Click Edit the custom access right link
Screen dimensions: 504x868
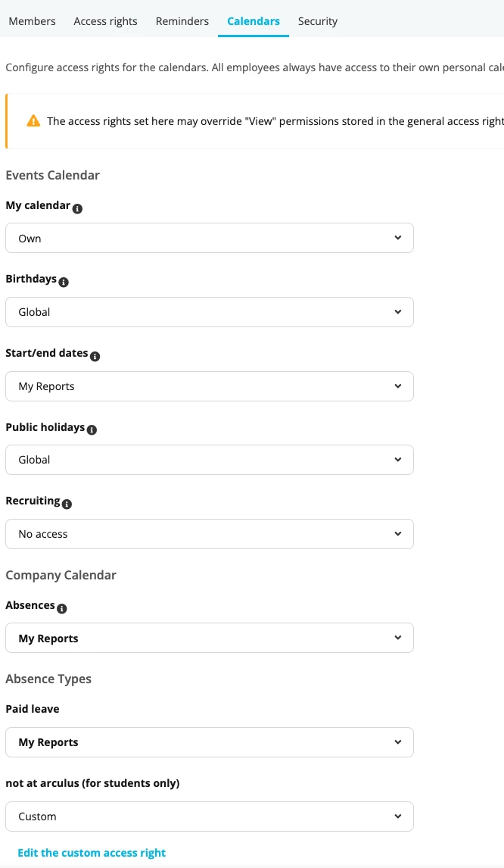92,853
